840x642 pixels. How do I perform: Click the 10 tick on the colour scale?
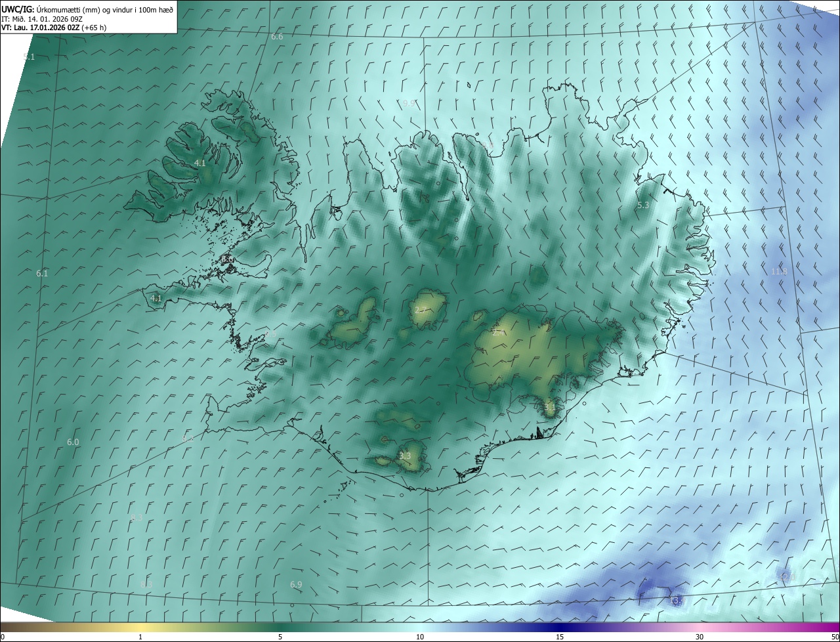tap(420, 637)
